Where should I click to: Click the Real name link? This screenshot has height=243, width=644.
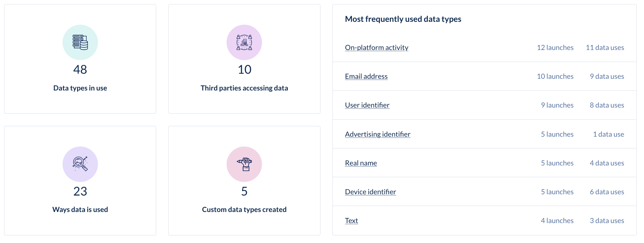(x=361, y=163)
